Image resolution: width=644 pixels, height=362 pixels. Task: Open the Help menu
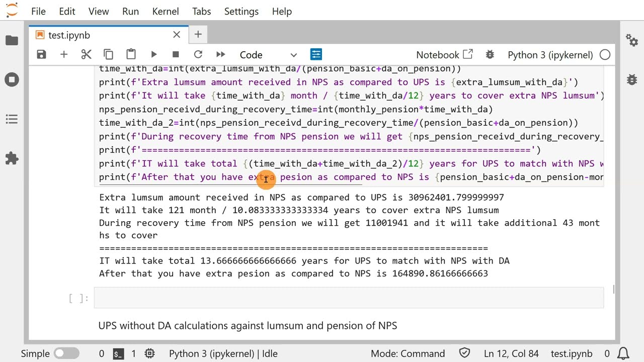point(282,11)
